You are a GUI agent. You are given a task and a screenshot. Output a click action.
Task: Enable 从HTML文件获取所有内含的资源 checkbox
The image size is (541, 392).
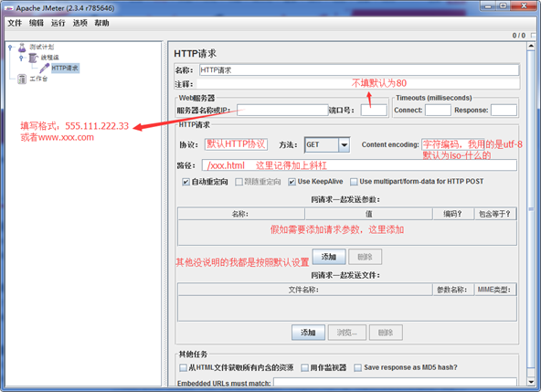[183, 368]
